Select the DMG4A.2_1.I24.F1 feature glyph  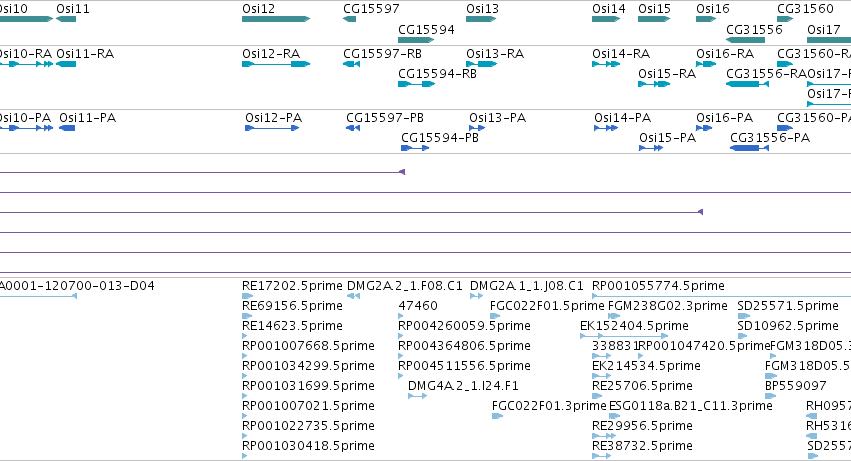tap(417, 396)
